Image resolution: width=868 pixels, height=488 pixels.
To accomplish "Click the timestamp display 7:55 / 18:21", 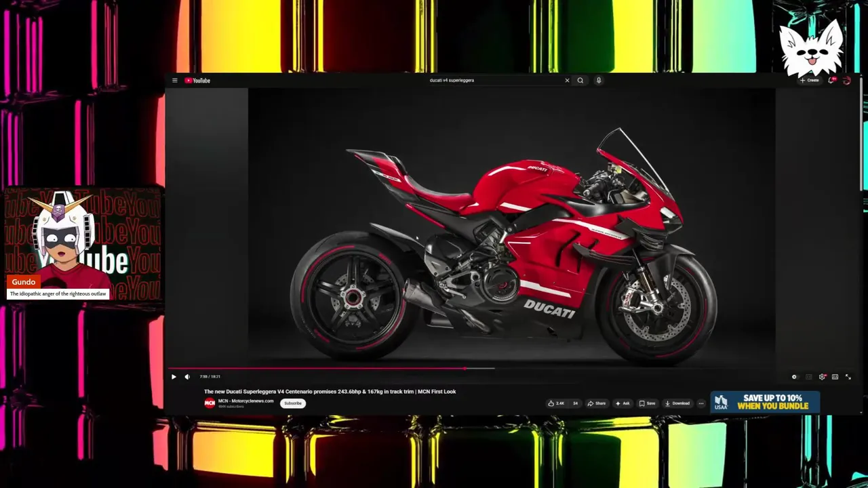I will (x=210, y=377).
